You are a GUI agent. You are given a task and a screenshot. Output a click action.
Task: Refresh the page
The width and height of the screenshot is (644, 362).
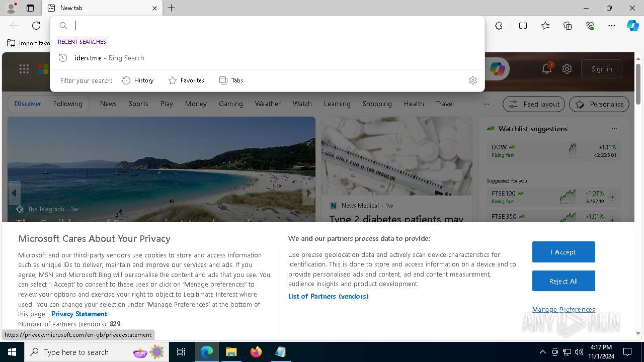pos(36,26)
